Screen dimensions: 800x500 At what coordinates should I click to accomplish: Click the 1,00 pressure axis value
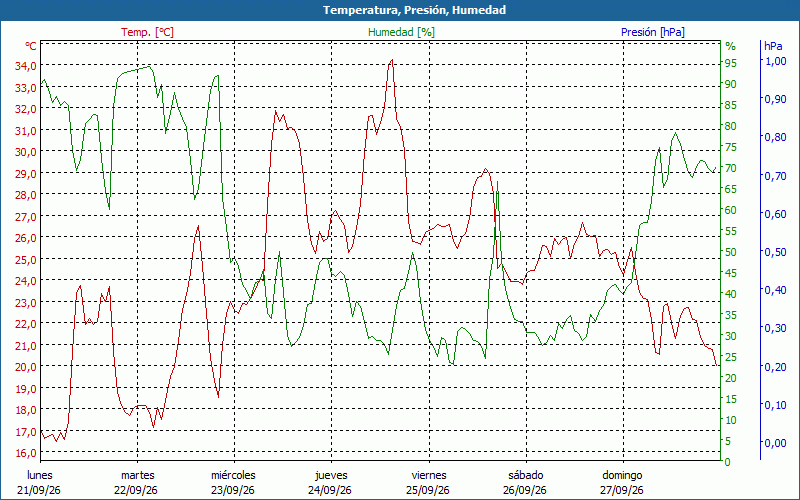tap(776, 61)
